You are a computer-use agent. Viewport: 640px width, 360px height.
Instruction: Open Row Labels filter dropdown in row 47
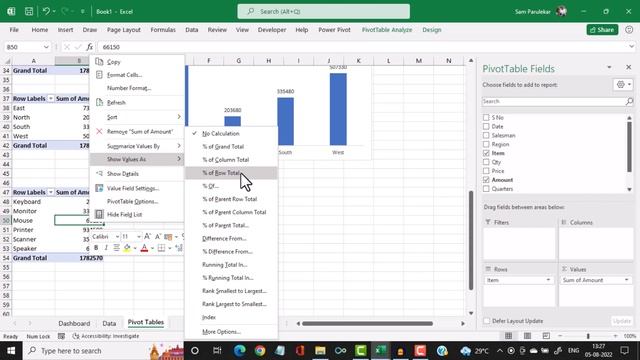pyautogui.click(x=51, y=192)
